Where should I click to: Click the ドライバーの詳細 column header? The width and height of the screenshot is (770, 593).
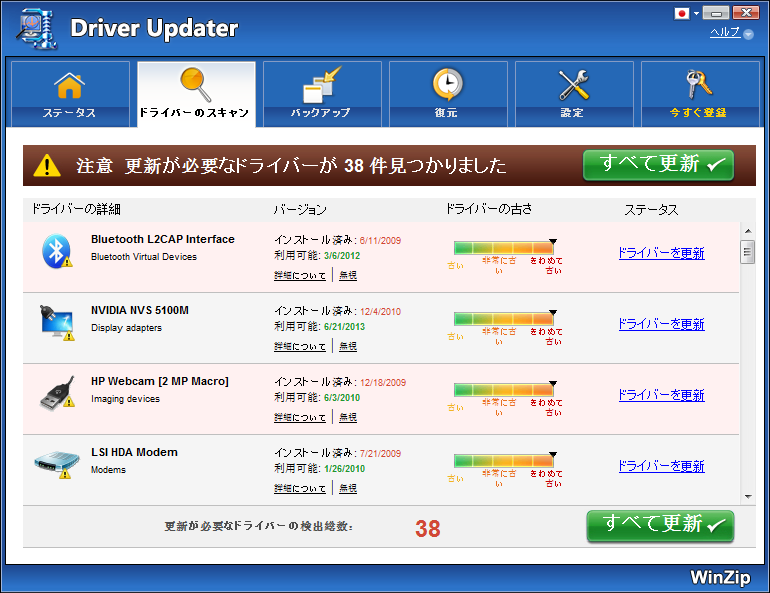point(76,209)
